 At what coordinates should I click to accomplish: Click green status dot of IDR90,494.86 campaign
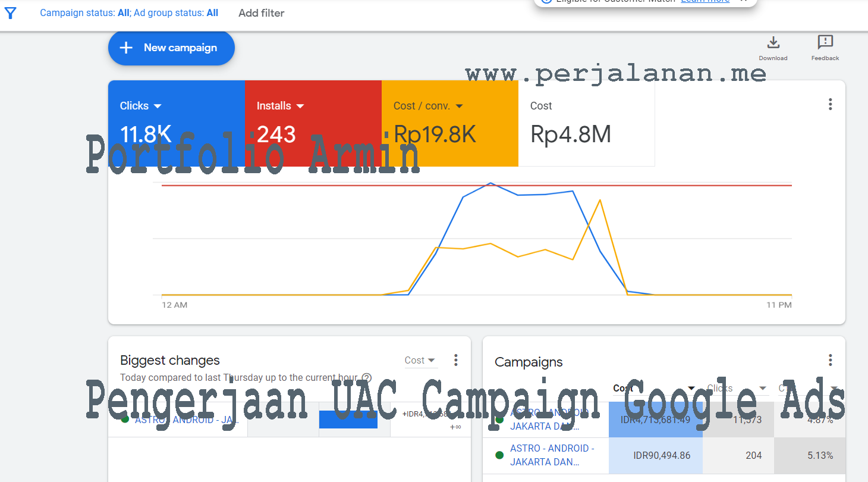coord(499,455)
